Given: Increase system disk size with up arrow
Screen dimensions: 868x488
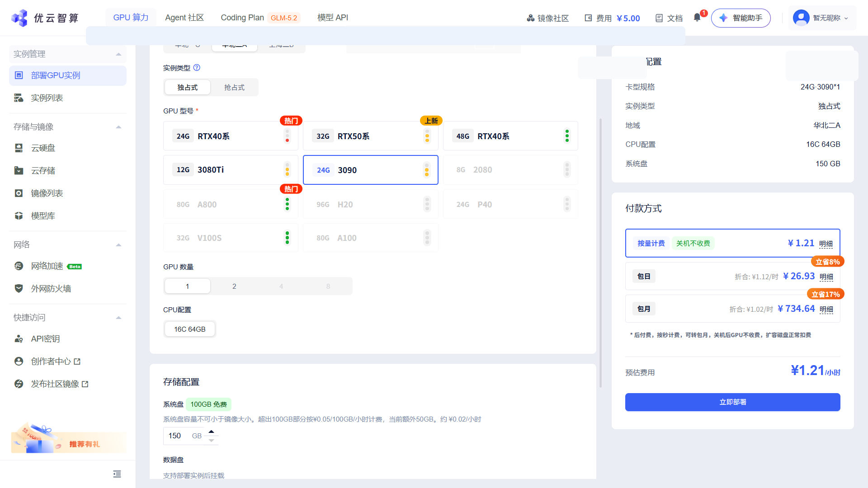Looking at the screenshot, I should click(211, 432).
